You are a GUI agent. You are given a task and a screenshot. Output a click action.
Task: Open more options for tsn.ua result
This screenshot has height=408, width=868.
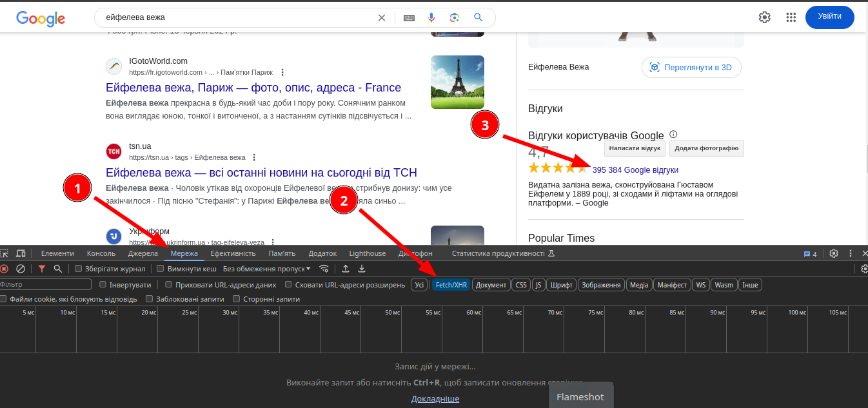[x=254, y=157]
